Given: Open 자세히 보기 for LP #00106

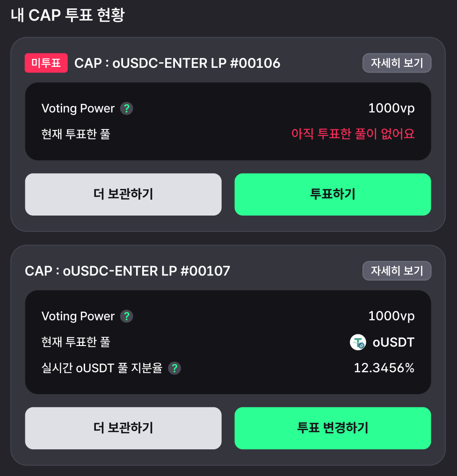Looking at the screenshot, I should click(x=397, y=63).
